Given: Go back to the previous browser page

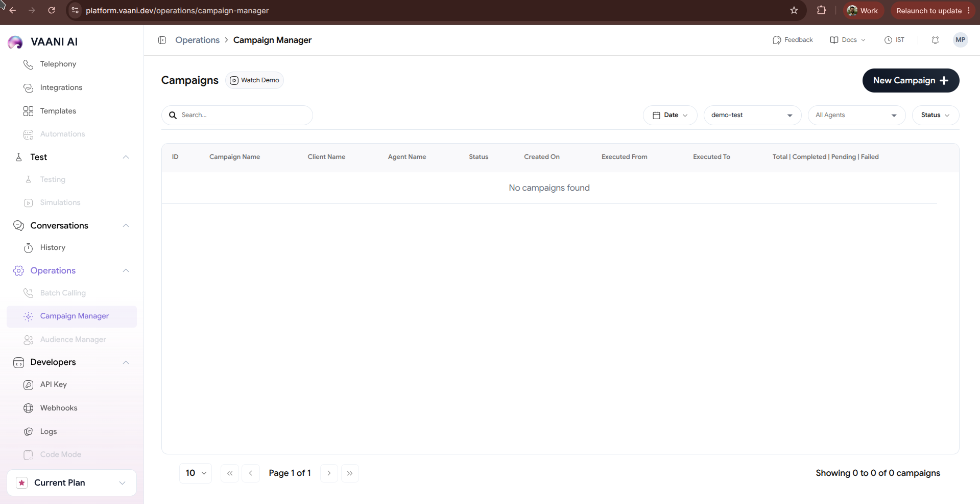Looking at the screenshot, I should tap(13, 10).
